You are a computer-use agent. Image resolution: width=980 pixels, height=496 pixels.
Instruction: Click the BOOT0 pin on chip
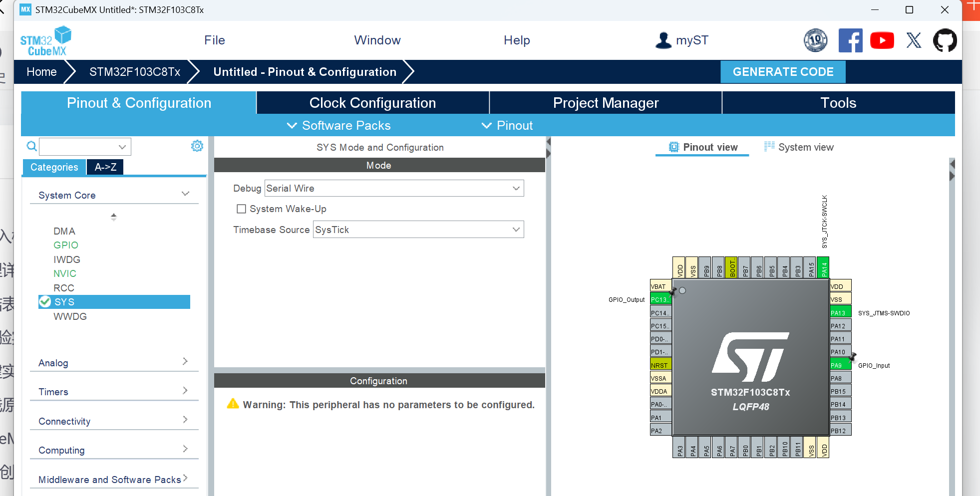click(732, 267)
